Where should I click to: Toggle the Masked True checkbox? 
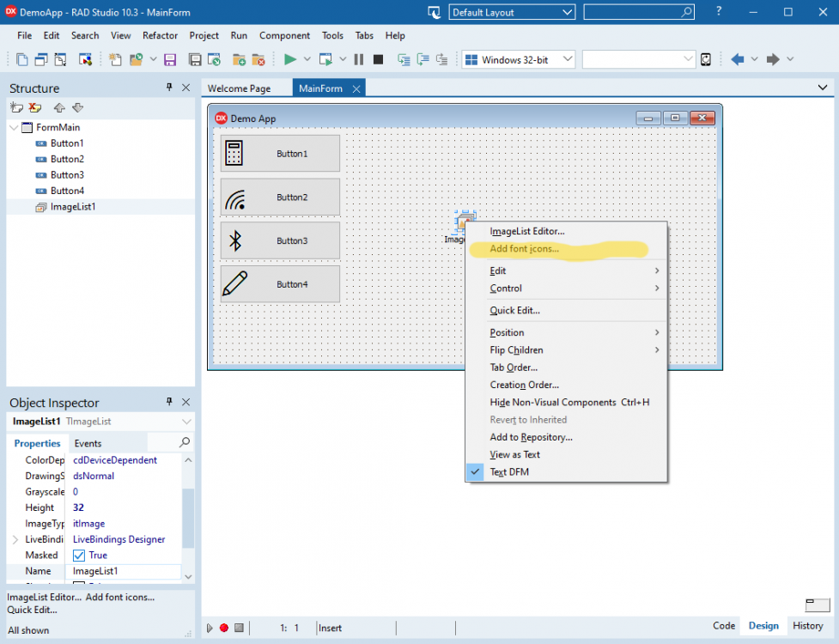click(x=79, y=556)
